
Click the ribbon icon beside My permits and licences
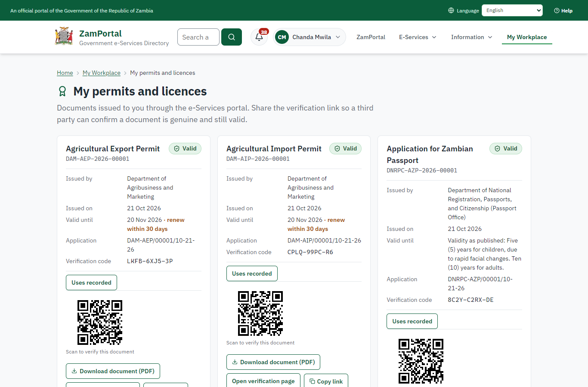62,91
